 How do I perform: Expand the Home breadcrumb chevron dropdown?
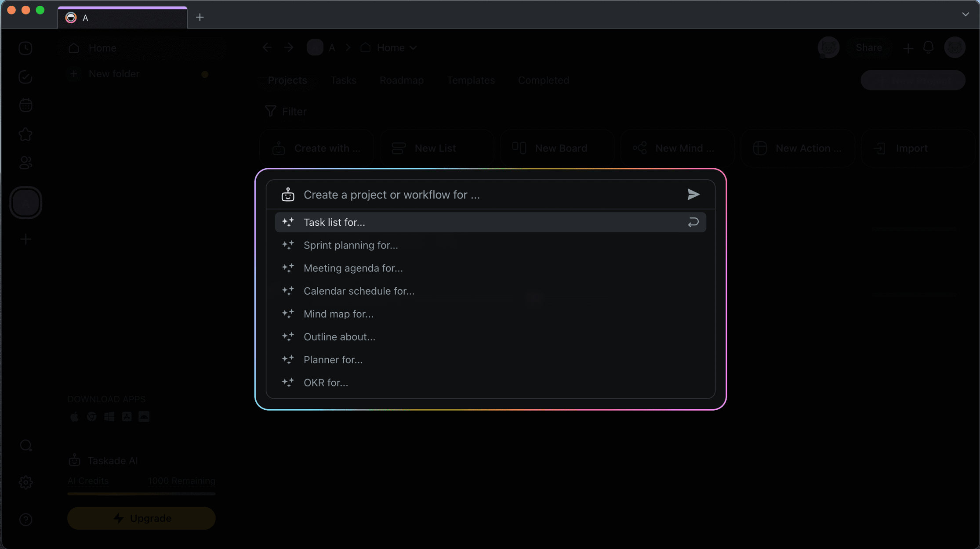click(413, 47)
